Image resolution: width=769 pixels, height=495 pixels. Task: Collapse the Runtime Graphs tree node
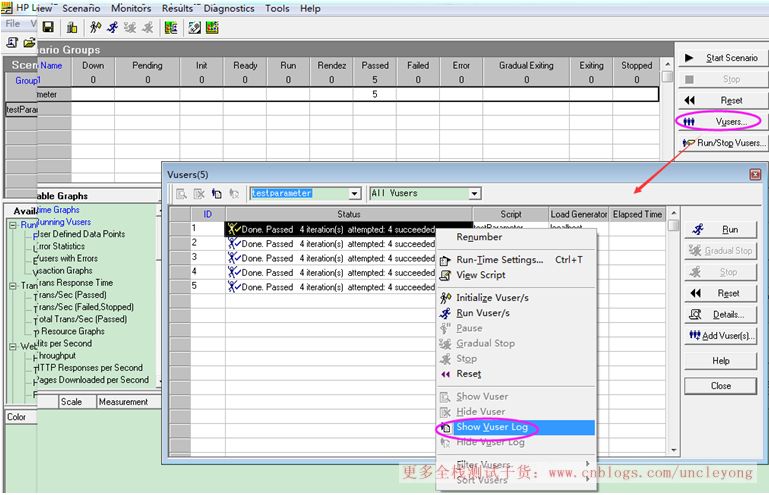tap(12, 225)
